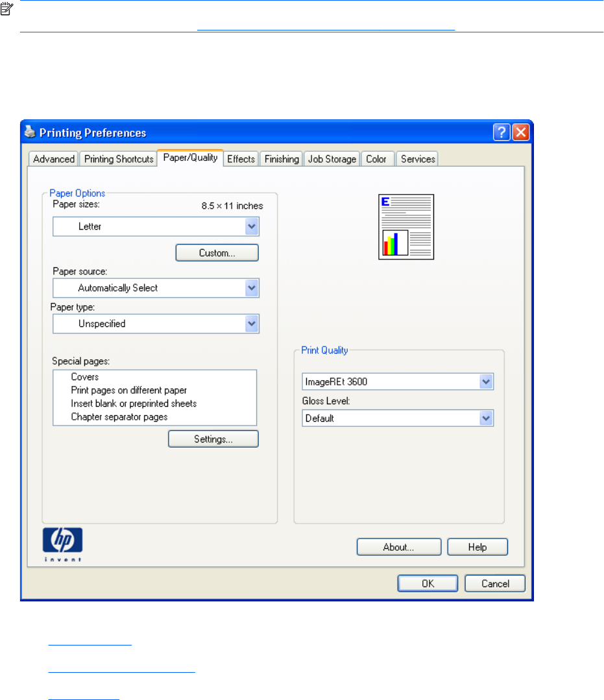Go to the Finishing tab
The width and height of the screenshot is (604, 700).
click(x=282, y=159)
